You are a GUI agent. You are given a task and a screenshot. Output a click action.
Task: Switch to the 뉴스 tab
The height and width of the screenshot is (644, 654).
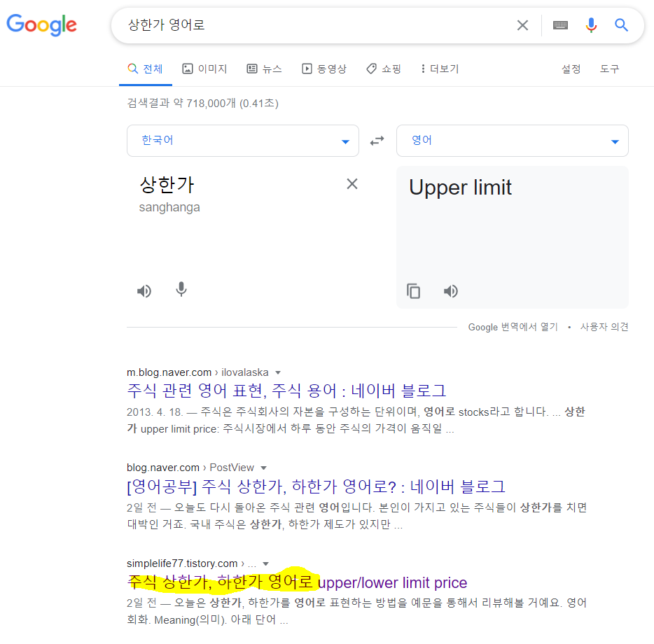click(x=265, y=69)
